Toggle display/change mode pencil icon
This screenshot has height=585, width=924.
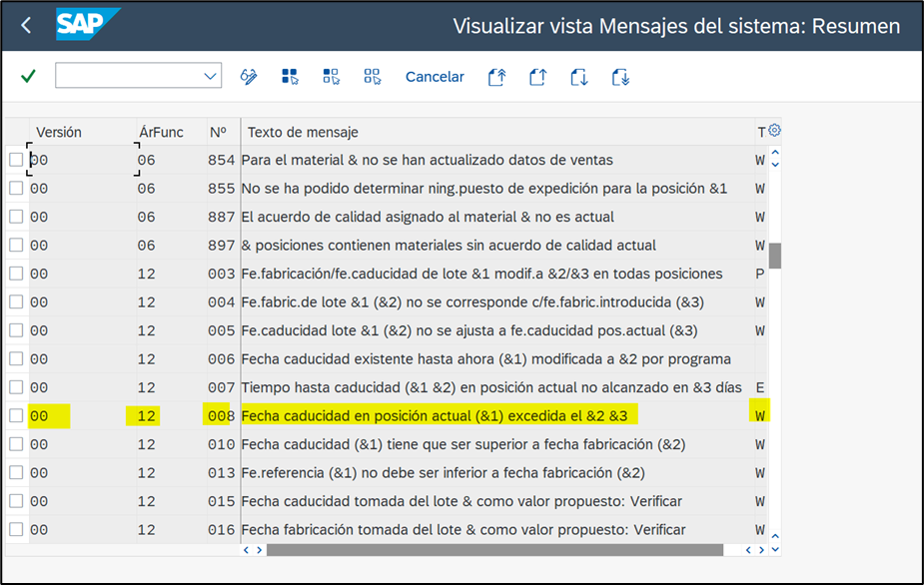248,77
